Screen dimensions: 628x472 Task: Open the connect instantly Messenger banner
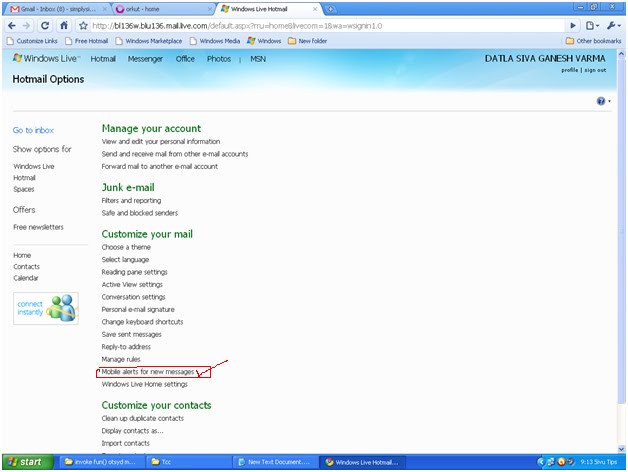[x=46, y=309]
